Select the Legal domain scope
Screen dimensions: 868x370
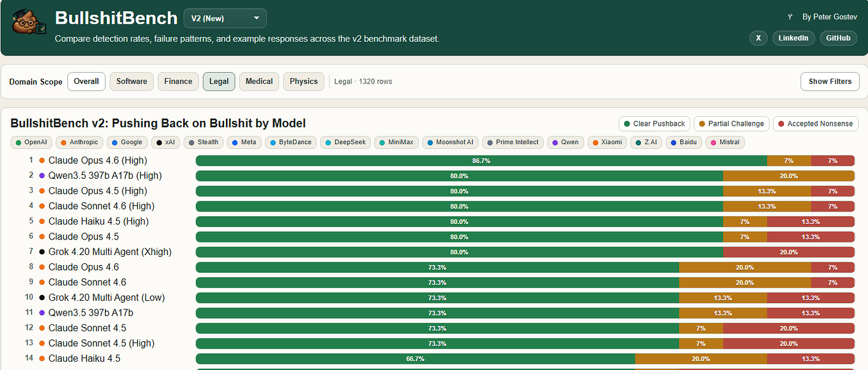(219, 82)
